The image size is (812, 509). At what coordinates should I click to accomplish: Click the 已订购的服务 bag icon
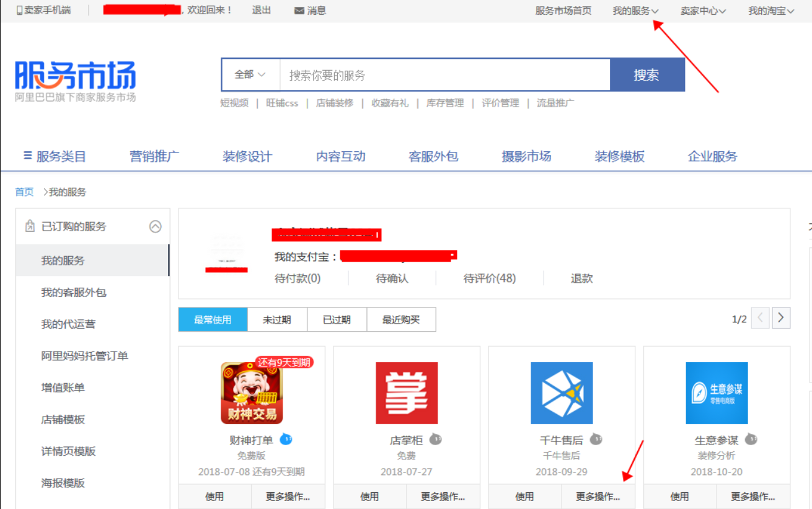[x=30, y=227]
